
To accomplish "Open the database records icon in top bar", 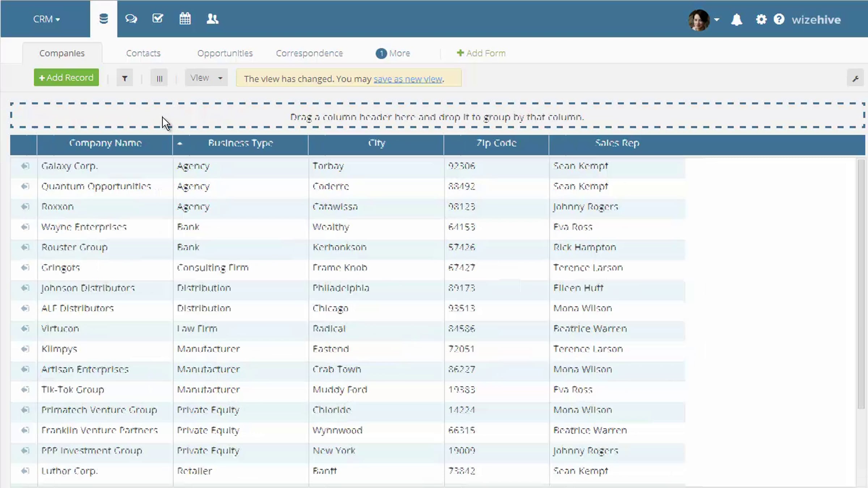I will (x=103, y=19).
